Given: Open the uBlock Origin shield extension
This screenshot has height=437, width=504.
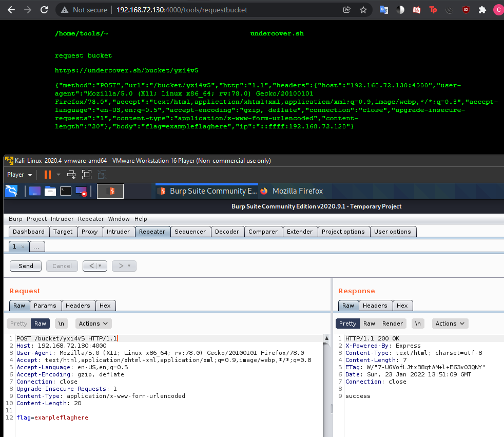Looking at the screenshot, I should pyautogui.click(x=466, y=10).
